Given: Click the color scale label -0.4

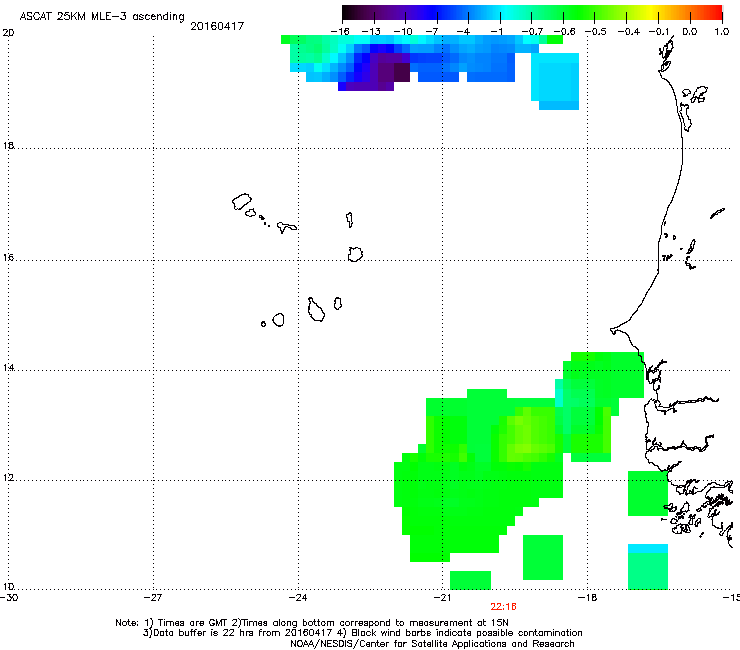Looking at the screenshot, I should (x=629, y=32).
